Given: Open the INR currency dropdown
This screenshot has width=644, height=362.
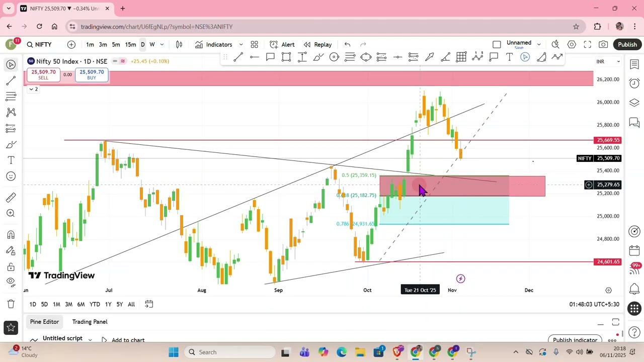Looking at the screenshot, I should (x=608, y=61).
